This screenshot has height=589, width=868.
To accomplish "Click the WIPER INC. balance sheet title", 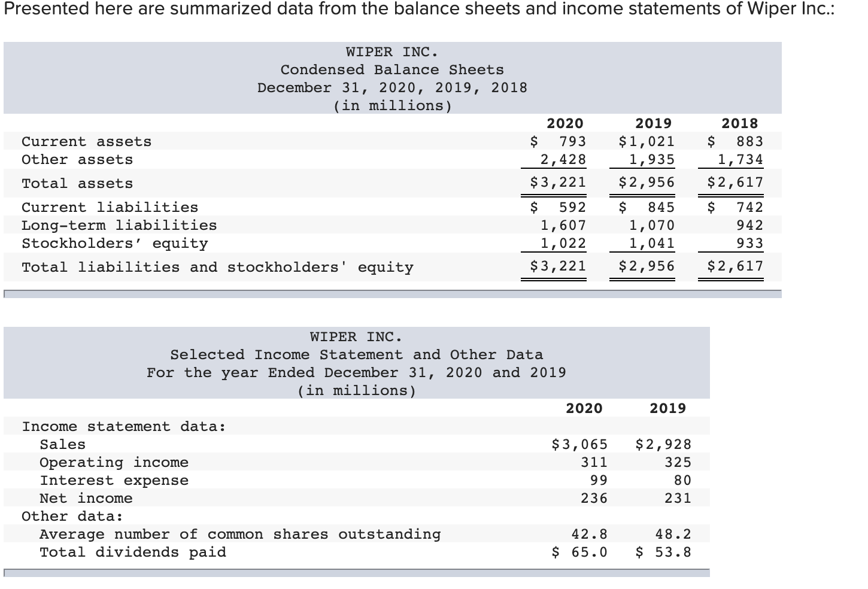I will pos(390,51).
